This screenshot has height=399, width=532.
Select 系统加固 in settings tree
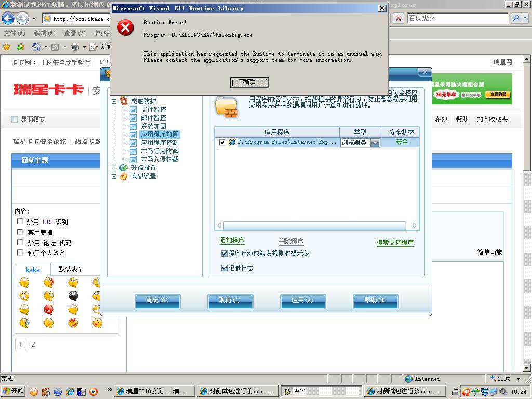point(153,126)
